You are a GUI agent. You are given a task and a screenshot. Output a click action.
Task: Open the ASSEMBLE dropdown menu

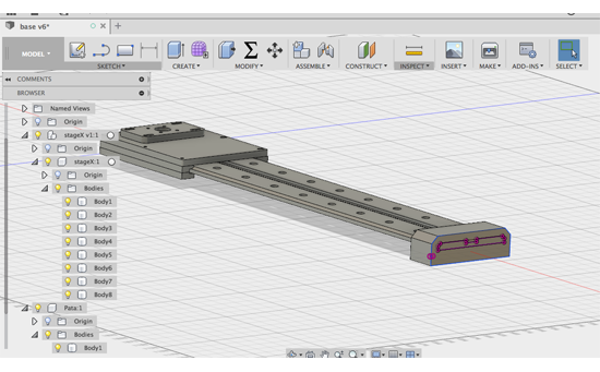313,66
